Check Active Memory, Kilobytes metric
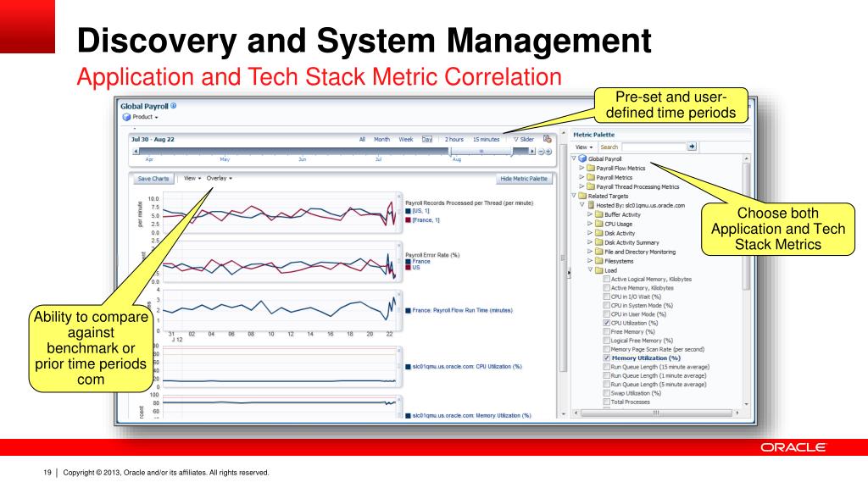Image resolution: width=868 pixels, height=488 pixels. click(x=607, y=288)
